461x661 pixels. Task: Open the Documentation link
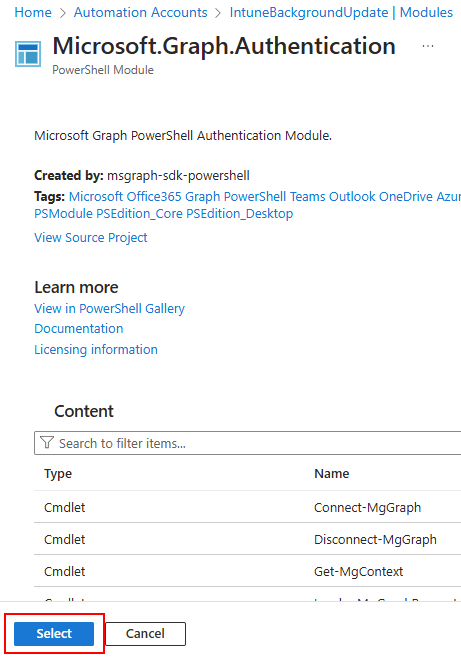[x=79, y=329]
